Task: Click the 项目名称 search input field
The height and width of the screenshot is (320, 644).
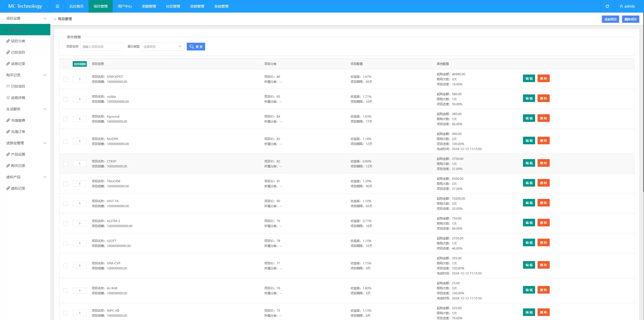Action: tap(101, 47)
